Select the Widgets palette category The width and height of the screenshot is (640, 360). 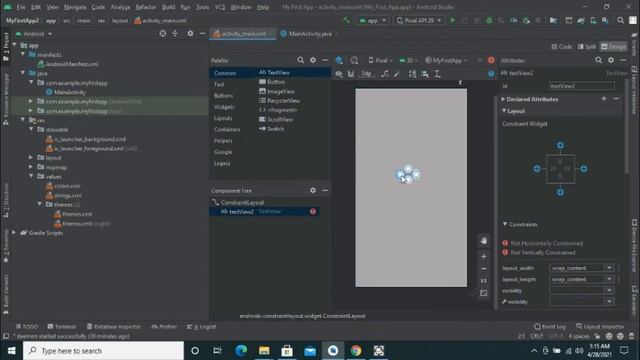(224, 107)
